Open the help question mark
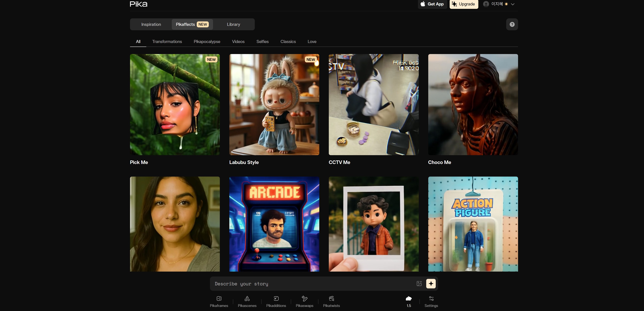 [x=512, y=24]
